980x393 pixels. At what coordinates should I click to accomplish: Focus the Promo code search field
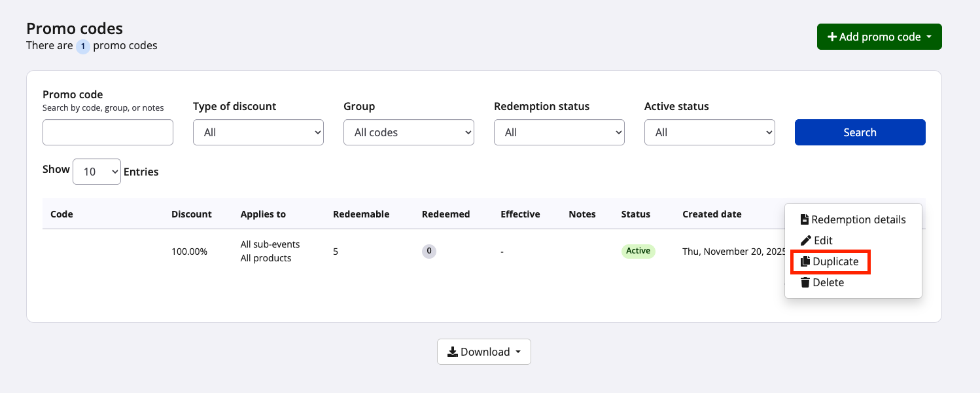tap(108, 132)
